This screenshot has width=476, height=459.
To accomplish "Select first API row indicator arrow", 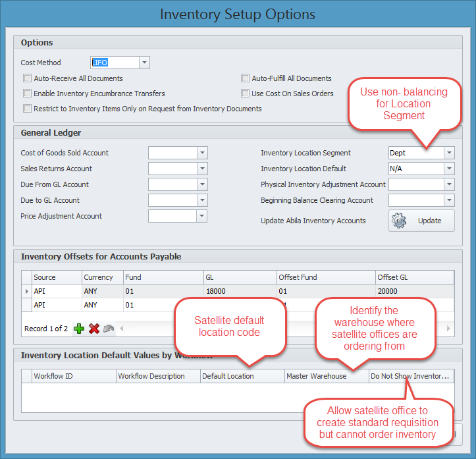I will click(x=26, y=290).
